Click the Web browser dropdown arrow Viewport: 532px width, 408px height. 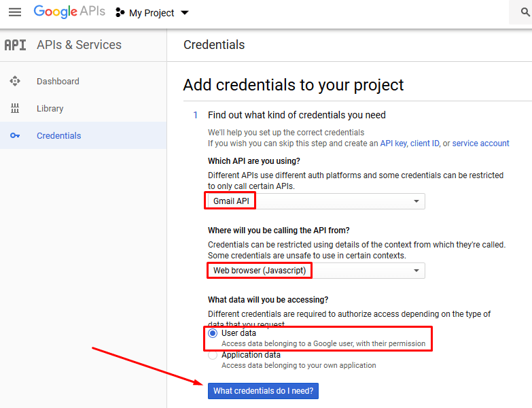(x=416, y=271)
